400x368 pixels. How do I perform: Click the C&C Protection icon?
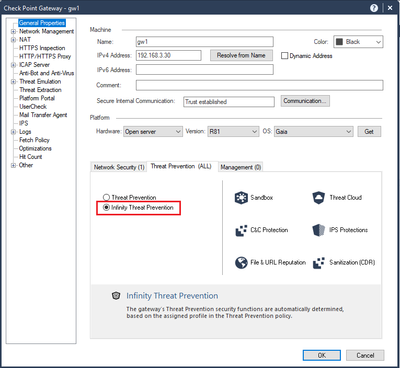click(x=241, y=230)
